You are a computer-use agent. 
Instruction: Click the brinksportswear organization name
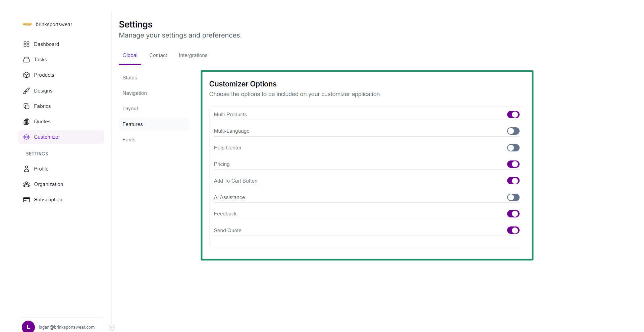(x=54, y=24)
